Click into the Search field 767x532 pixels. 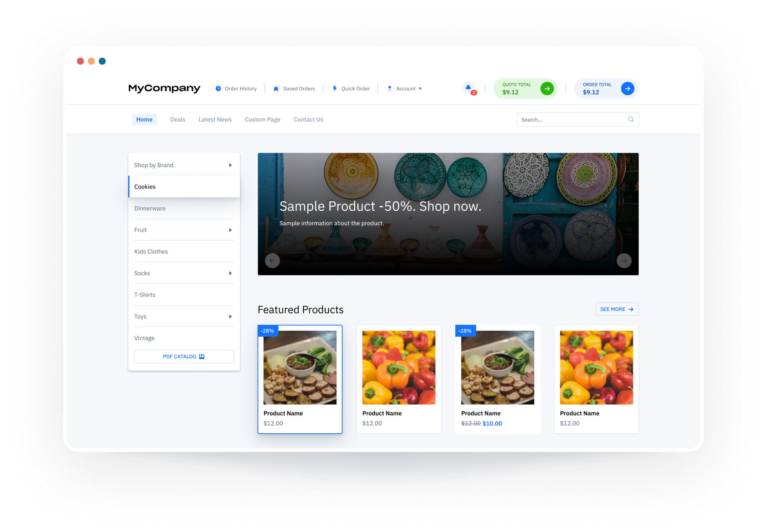[578, 120]
